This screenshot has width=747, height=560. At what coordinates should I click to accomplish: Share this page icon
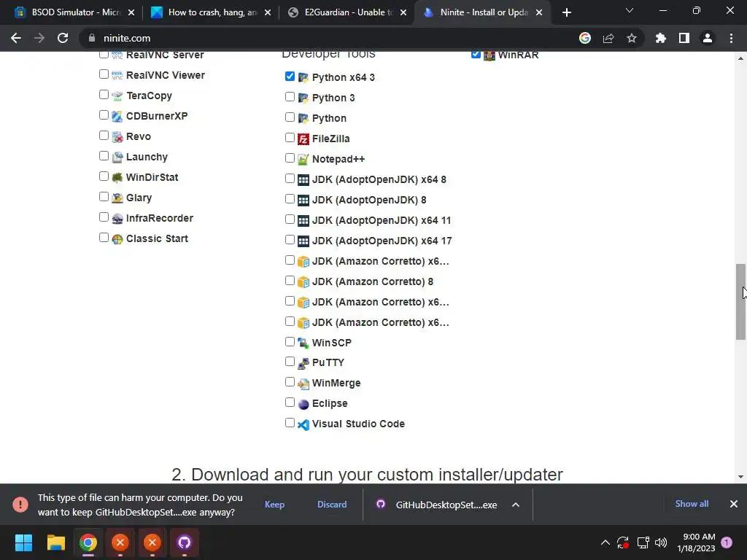click(608, 38)
